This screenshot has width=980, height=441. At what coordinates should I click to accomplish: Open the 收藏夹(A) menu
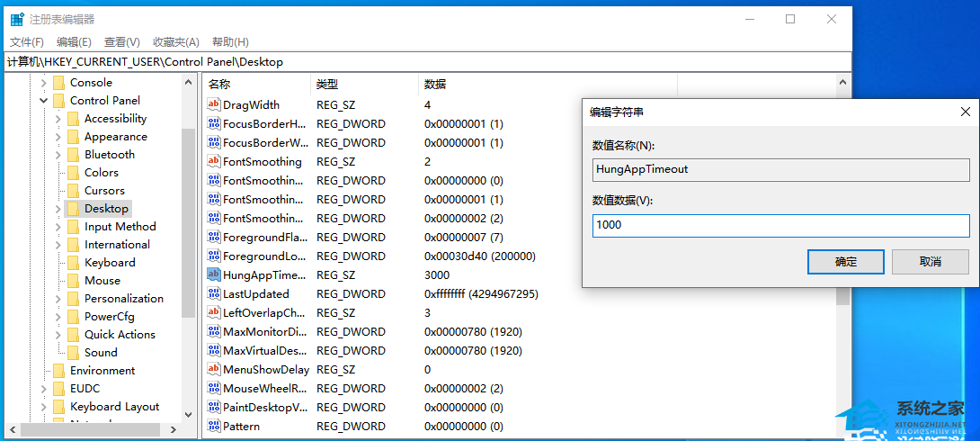point(175,42)
